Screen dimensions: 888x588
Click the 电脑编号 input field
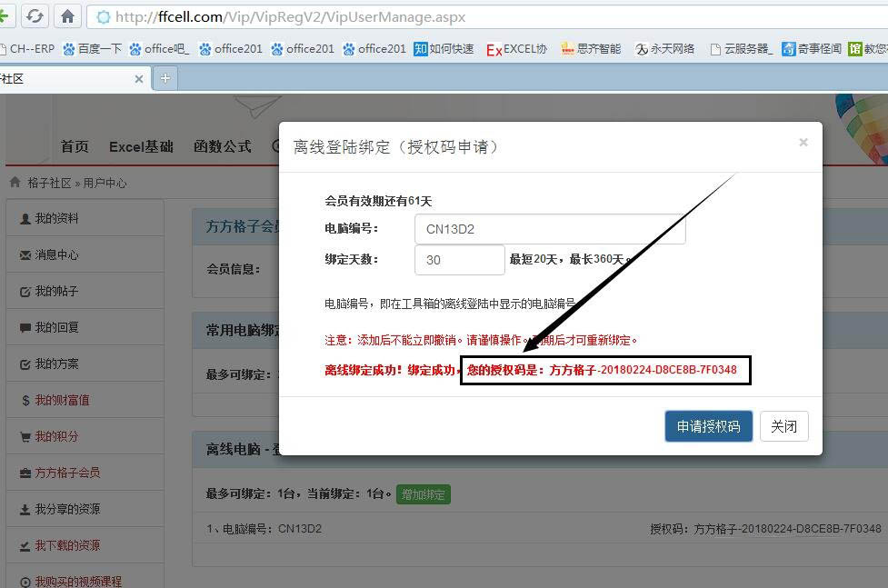550,229
